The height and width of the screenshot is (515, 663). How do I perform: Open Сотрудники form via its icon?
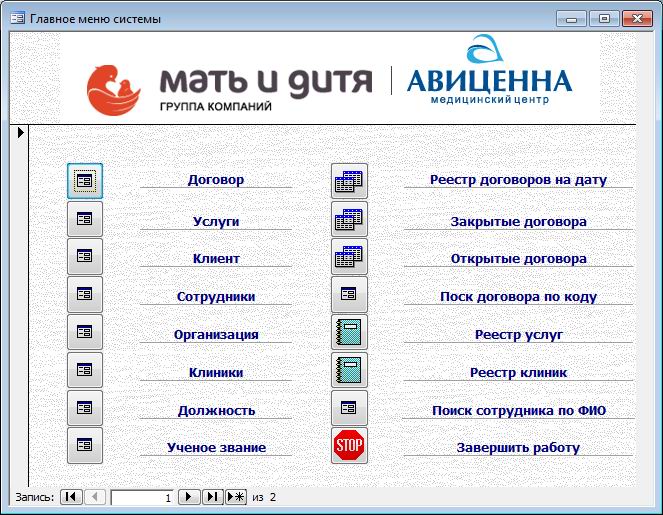tap(85, 294)
